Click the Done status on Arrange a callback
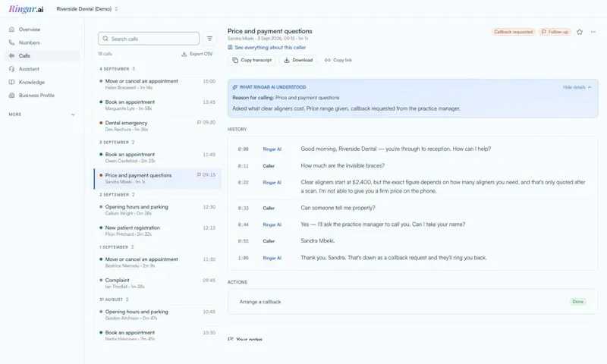607x364 pixels. coord(577,302)
